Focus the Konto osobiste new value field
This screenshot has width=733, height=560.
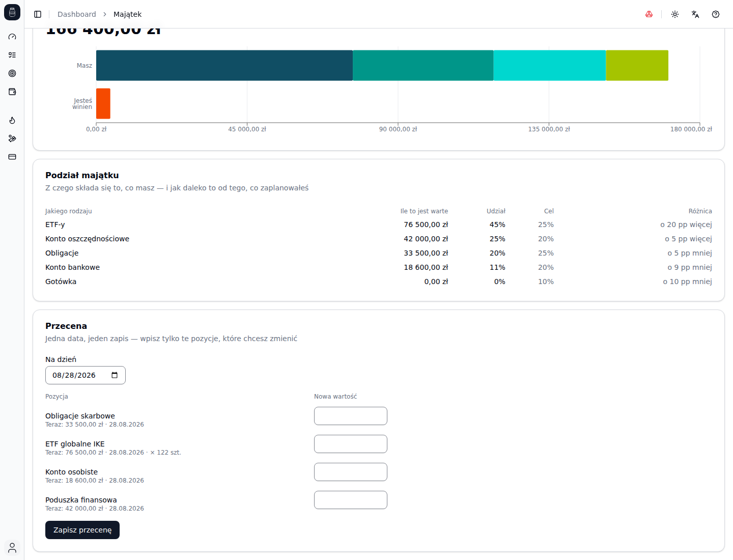coord(351,472)
